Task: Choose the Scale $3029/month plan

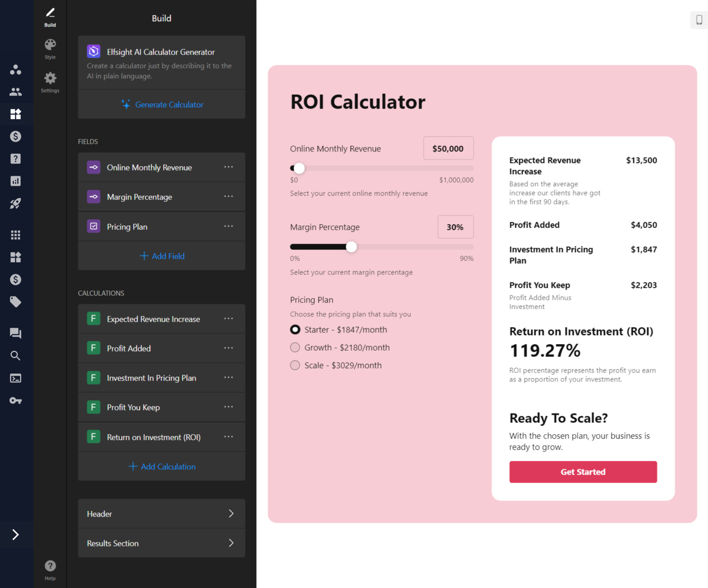Action: (295, 365)
